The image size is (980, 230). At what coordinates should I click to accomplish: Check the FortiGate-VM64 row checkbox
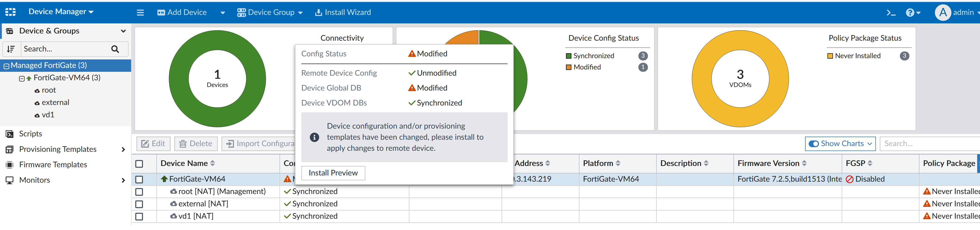(139, 179)
